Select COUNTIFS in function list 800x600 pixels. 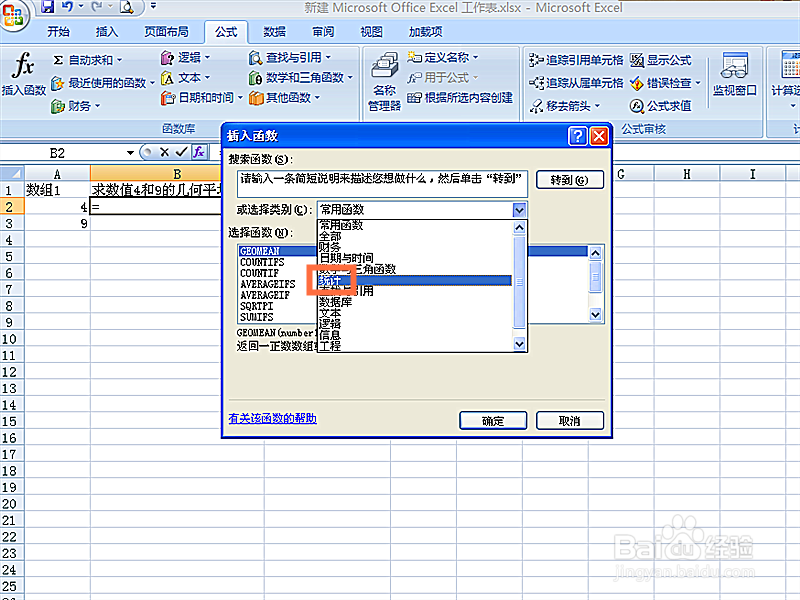pyautogui.click(x=262, y=262)
